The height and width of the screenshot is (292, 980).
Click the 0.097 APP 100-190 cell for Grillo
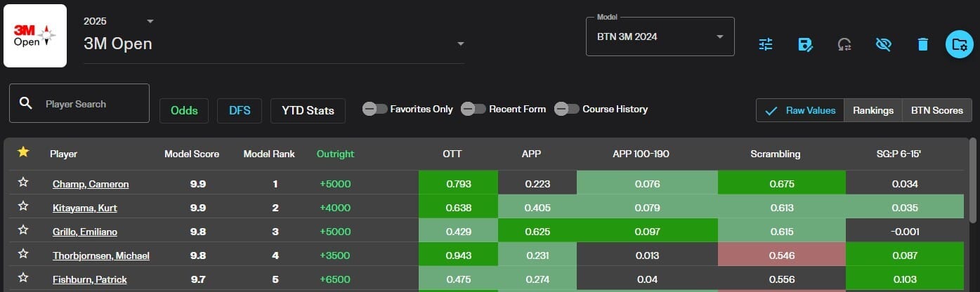point(647,230)
